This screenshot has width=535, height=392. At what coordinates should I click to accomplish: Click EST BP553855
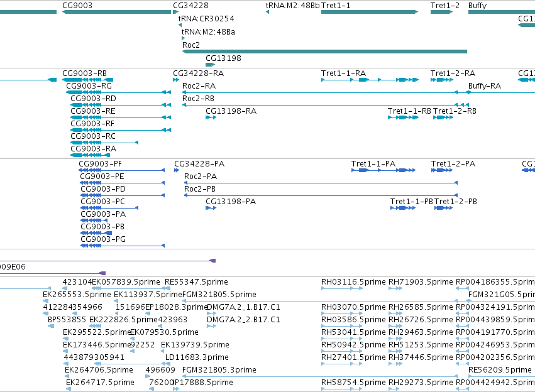(x=67, y=320)
